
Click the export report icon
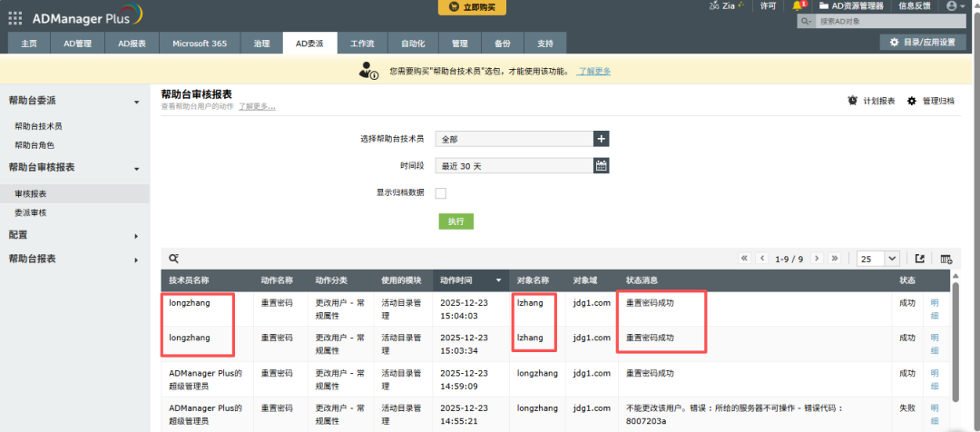click(x=920, y=258)
